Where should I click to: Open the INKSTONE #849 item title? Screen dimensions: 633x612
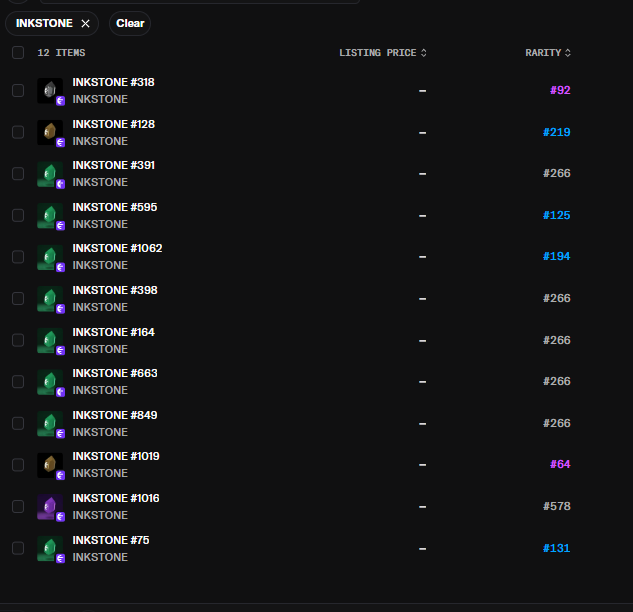tap(115, 415)
